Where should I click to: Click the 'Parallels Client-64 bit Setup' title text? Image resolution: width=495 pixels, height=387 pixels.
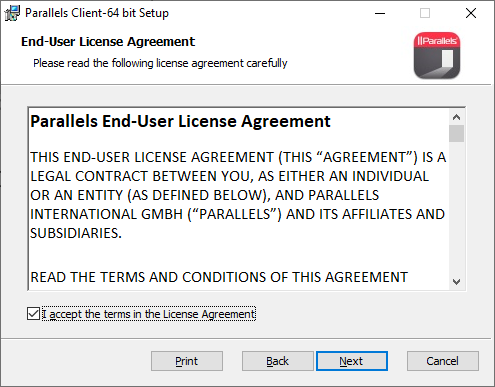pos(97,13)
